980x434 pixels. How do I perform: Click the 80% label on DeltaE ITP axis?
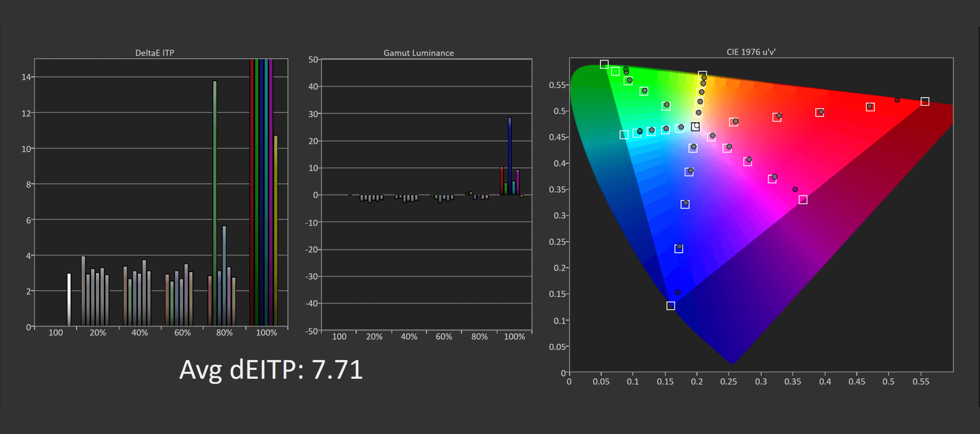(x=224, y=333)
